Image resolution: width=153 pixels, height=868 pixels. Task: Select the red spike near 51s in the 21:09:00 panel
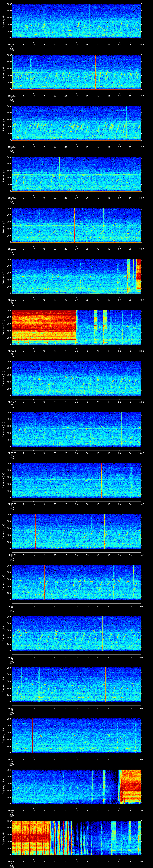[121, 429]
